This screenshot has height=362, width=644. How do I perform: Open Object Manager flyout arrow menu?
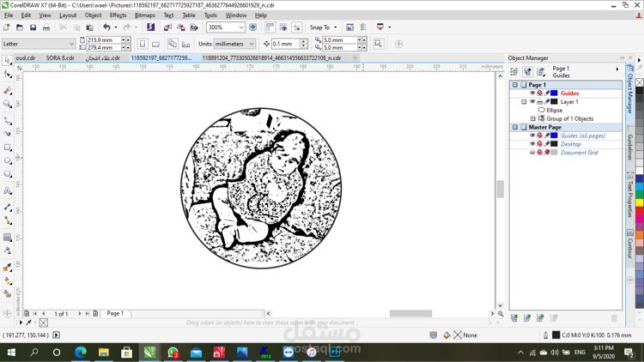click(617, 69)
